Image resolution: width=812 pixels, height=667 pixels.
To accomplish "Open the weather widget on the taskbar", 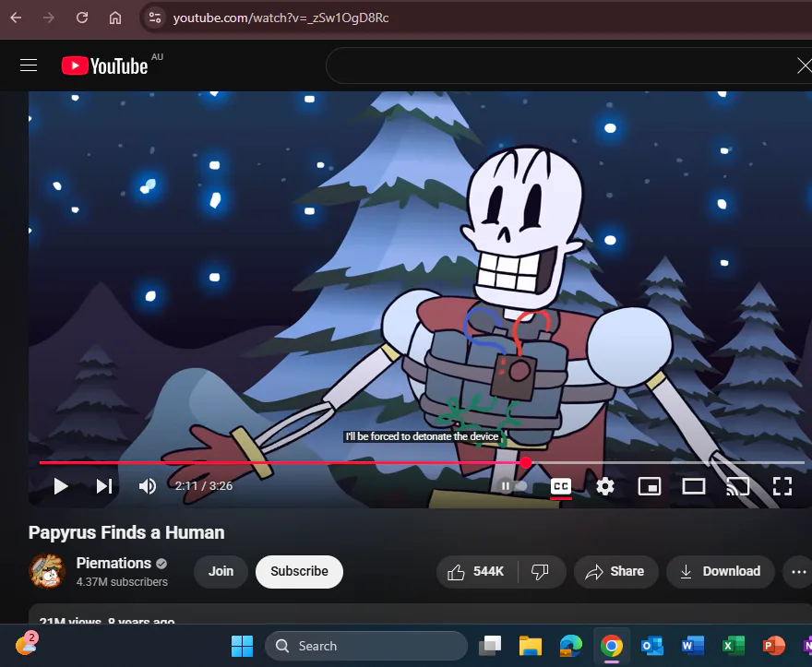I will pos(26,644).
